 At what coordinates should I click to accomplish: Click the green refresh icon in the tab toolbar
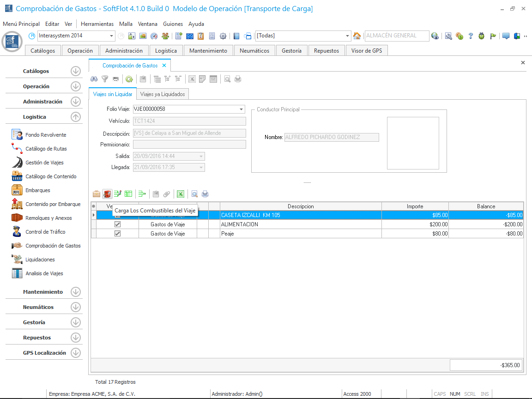(129, 79)
